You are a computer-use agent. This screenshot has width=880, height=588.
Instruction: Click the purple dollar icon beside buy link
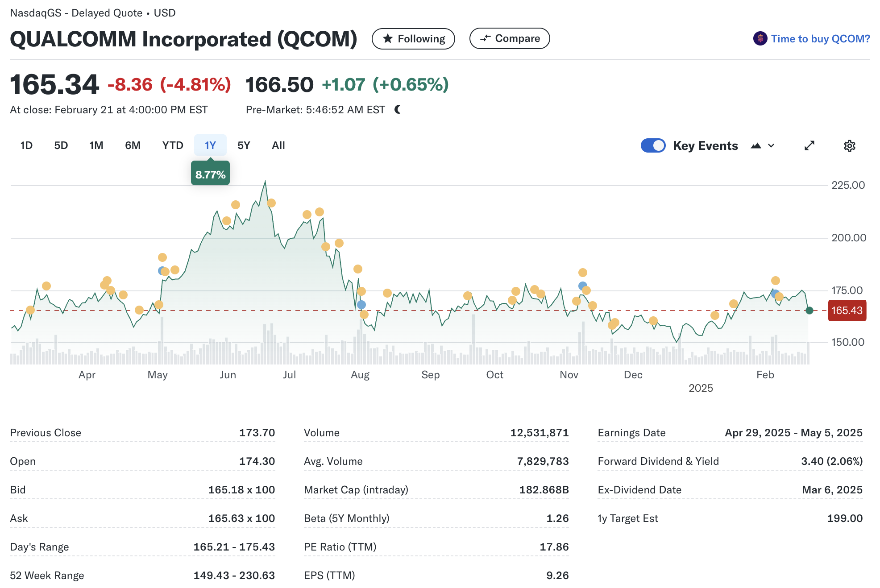coord(760,38)
